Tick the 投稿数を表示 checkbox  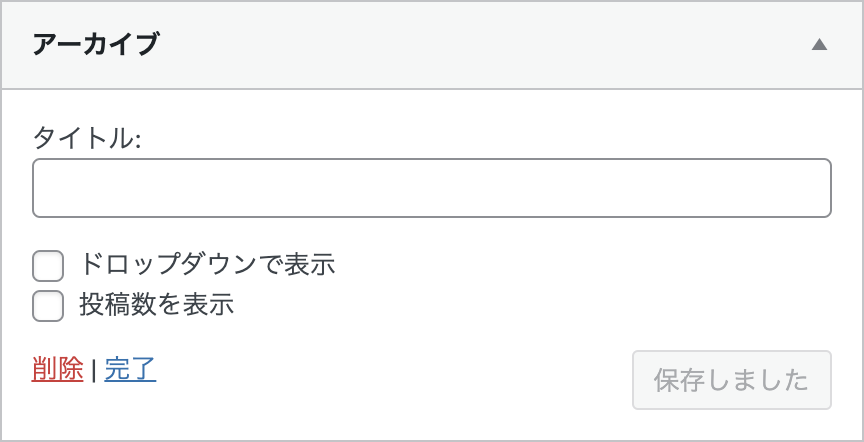(x=48, y=306)
